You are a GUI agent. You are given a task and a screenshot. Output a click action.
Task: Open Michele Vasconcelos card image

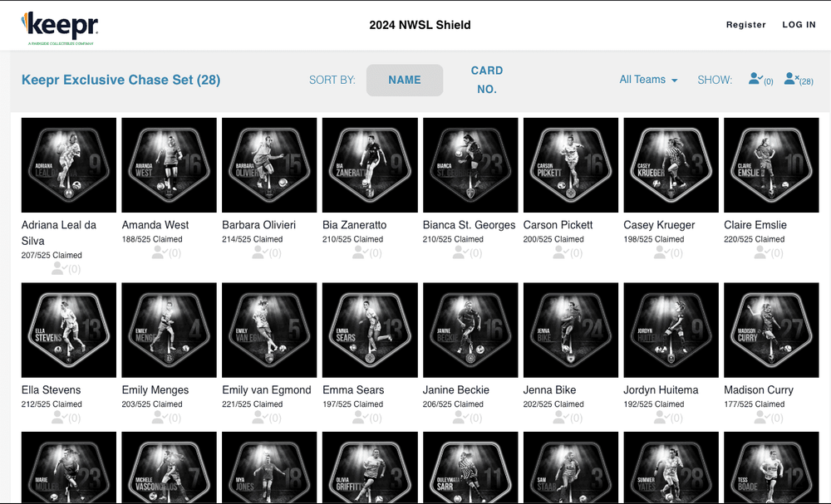pos(169,467)
